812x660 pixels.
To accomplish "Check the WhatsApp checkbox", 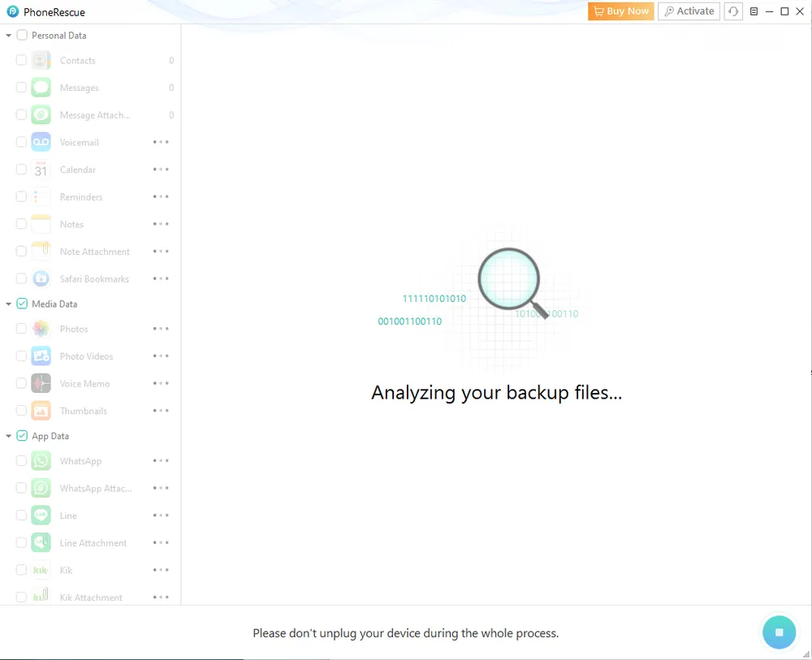I will click(x=21, y=461).
